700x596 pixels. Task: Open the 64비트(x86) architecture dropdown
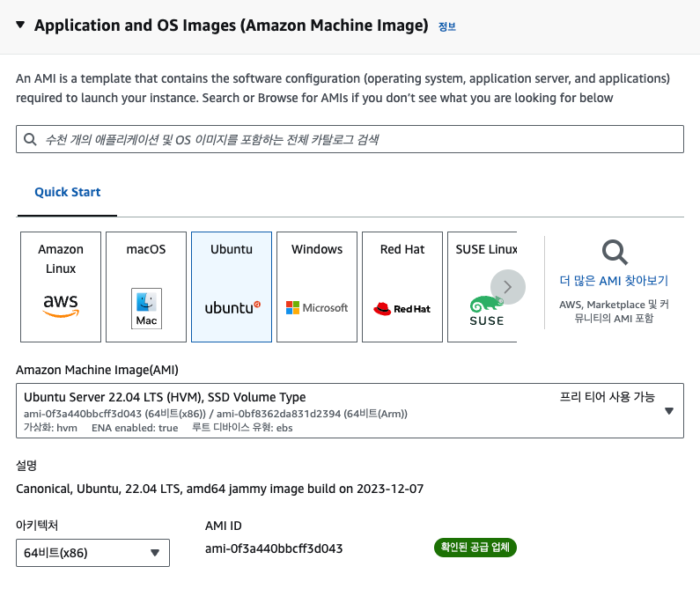click(x=92, y=553)
